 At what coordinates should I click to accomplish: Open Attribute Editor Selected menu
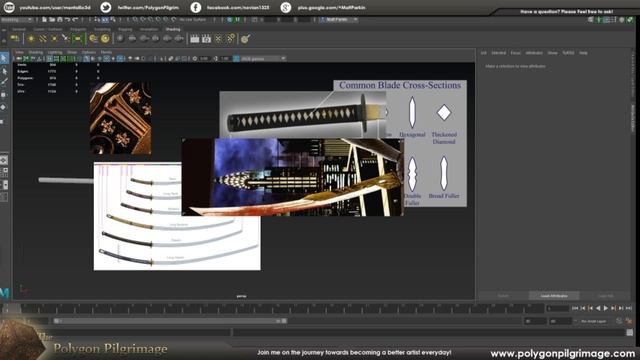tap(499, 53)
